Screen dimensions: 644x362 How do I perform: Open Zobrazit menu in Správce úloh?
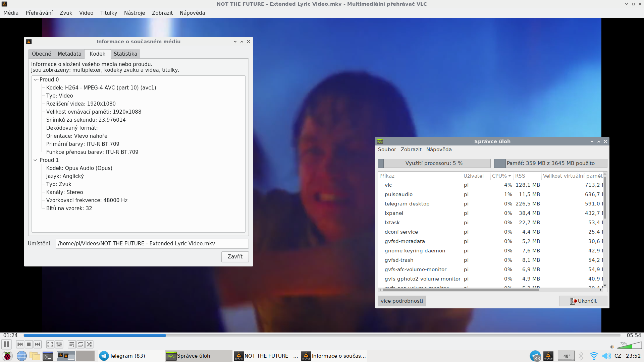tap(411, 149)
